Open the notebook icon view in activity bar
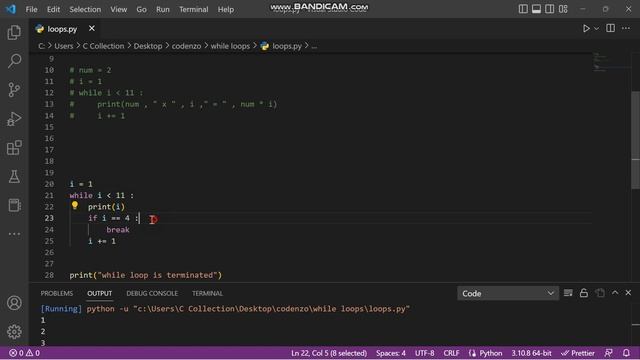The height and width of the screenshot is (360, 640). tap(14, 205)
